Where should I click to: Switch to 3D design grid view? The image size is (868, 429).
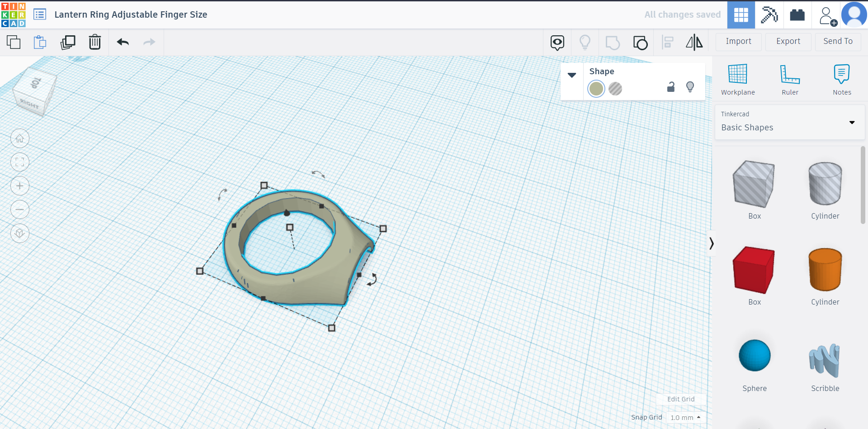pos(741,15)
